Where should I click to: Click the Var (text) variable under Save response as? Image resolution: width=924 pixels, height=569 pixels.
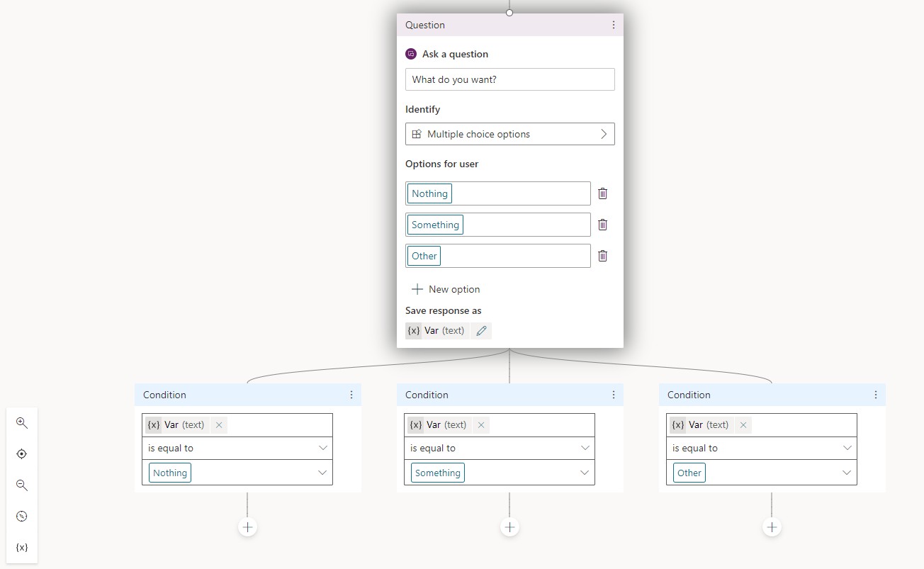[437, 331]
